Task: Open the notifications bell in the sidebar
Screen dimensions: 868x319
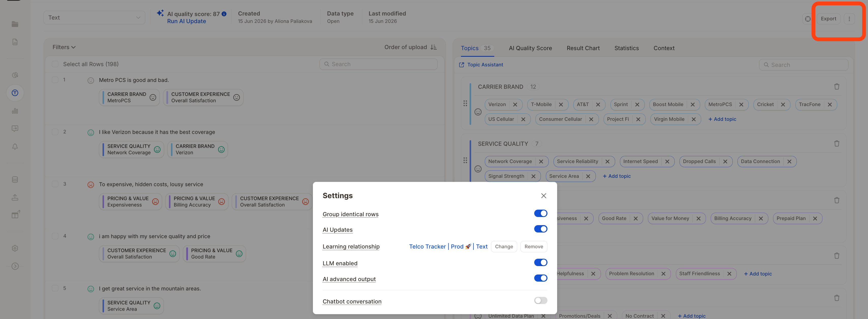Action: point(15,147)
